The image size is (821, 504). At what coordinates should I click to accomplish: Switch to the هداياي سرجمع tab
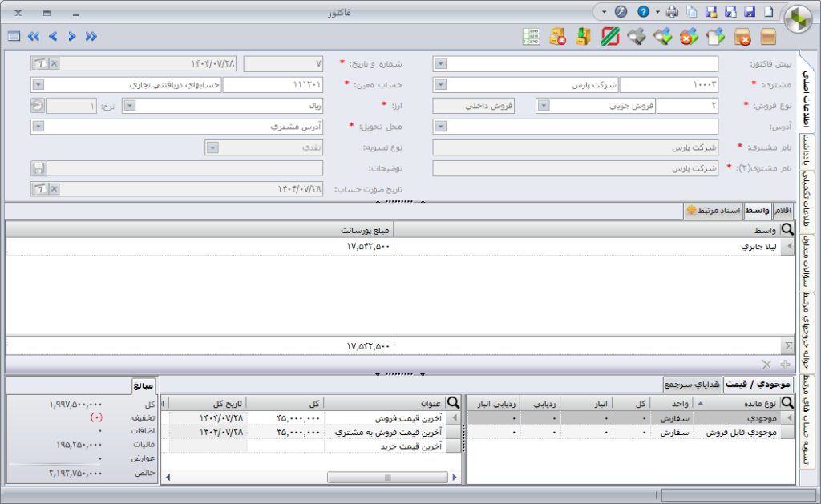[693, 384]
